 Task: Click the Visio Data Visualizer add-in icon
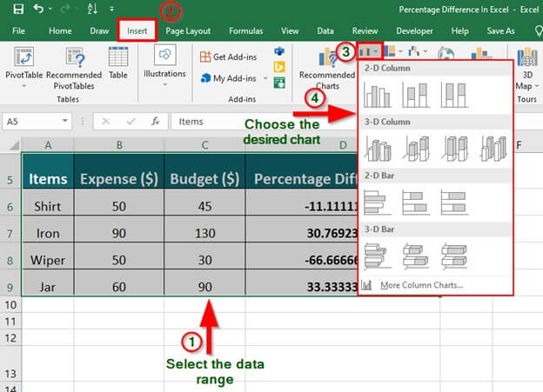[x=279, y=51]
